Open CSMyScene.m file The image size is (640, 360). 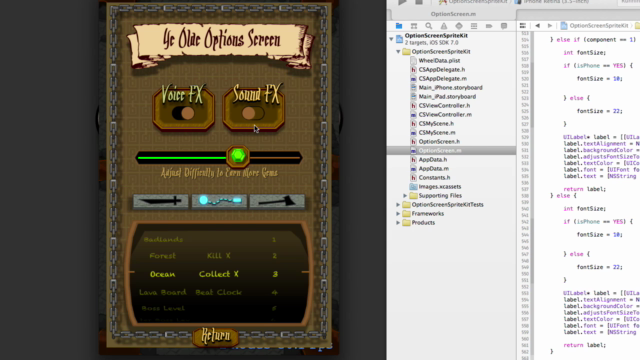pos(436,132)
